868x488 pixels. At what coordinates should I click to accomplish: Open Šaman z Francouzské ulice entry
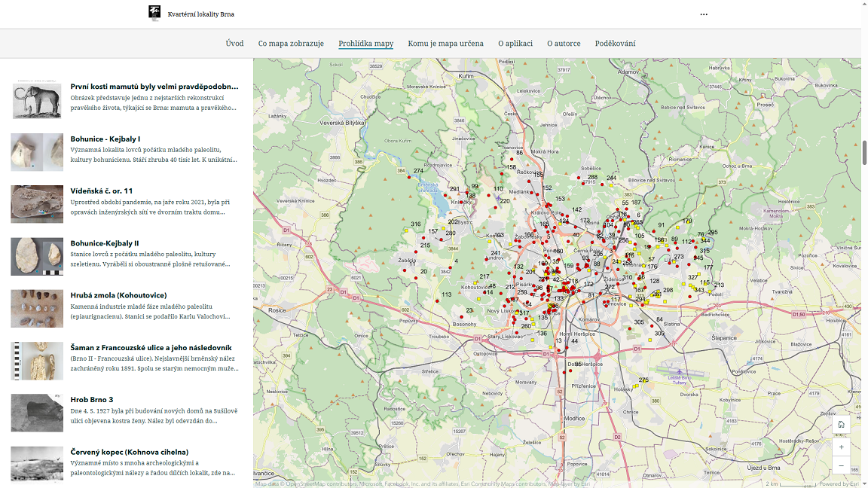tap(151, 348)
